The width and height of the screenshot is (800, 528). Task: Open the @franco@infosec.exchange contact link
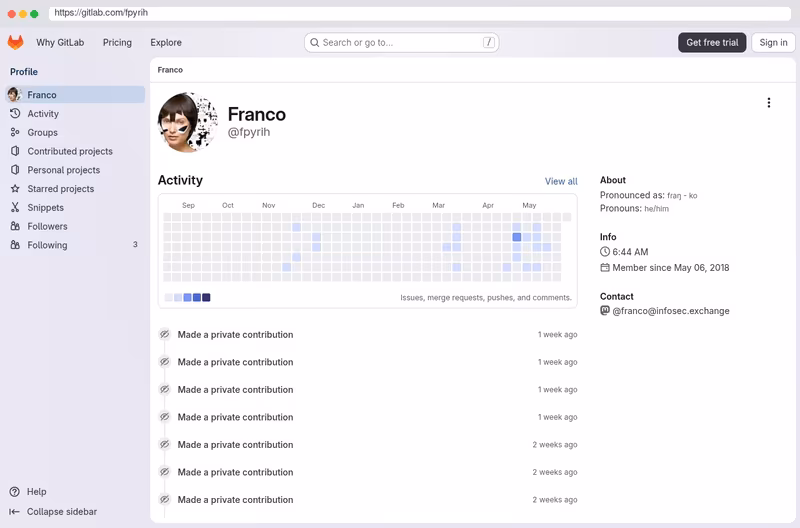(x=670, y=311)
